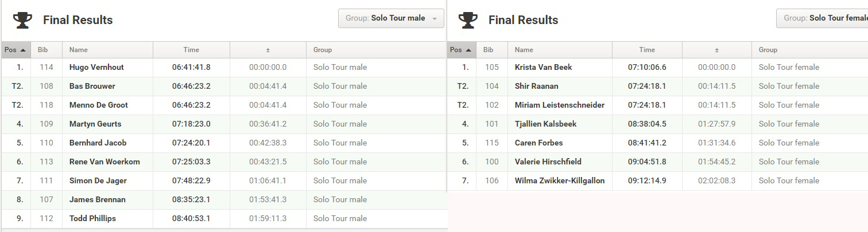
Task: Click Wilma Zwikker-Killgallon in female results
Action: pyautogui.click(x=560, y=180)
